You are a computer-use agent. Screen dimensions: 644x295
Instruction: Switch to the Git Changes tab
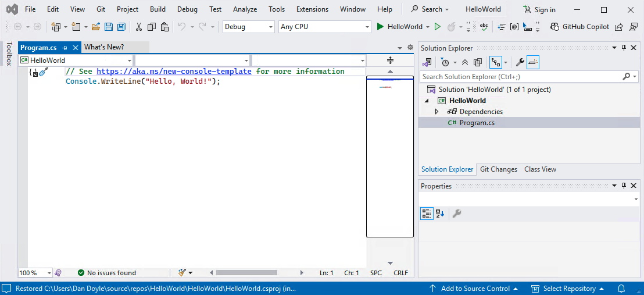(499, 169)
